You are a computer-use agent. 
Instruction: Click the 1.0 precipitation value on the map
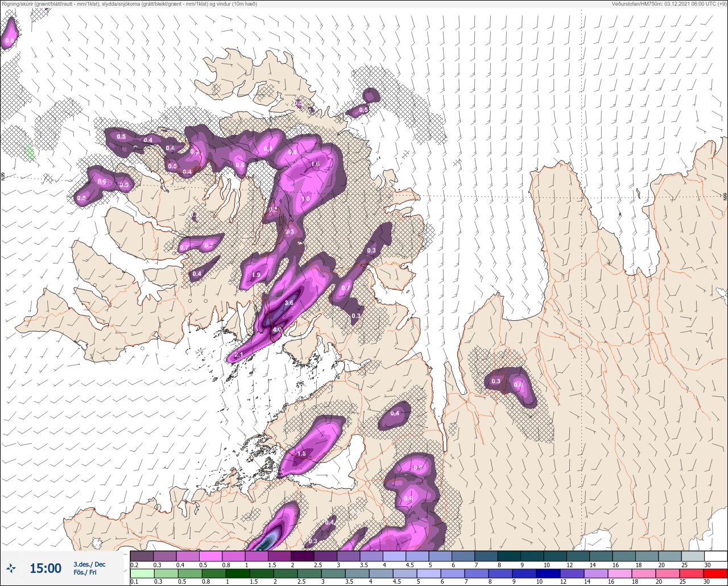[x=305, y=199]
